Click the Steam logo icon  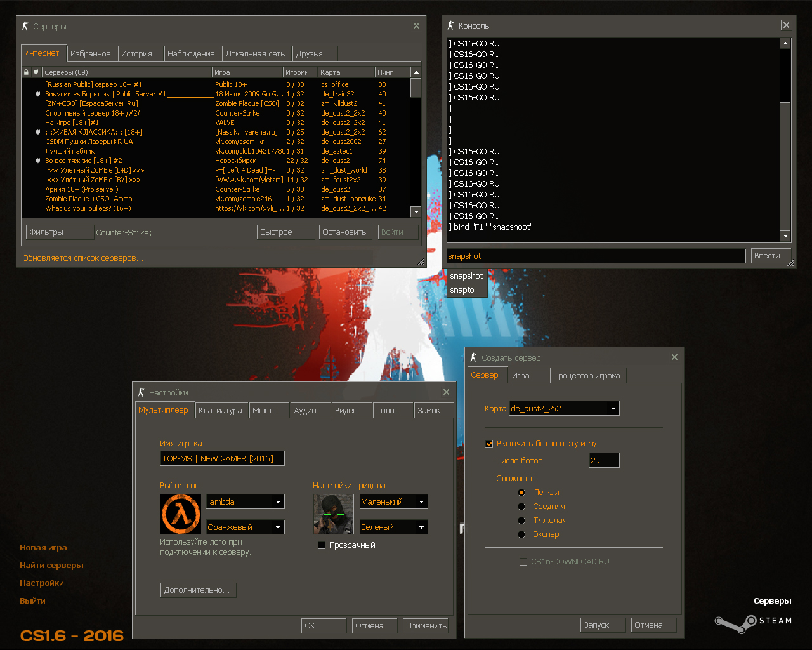[x=735, y=623]
